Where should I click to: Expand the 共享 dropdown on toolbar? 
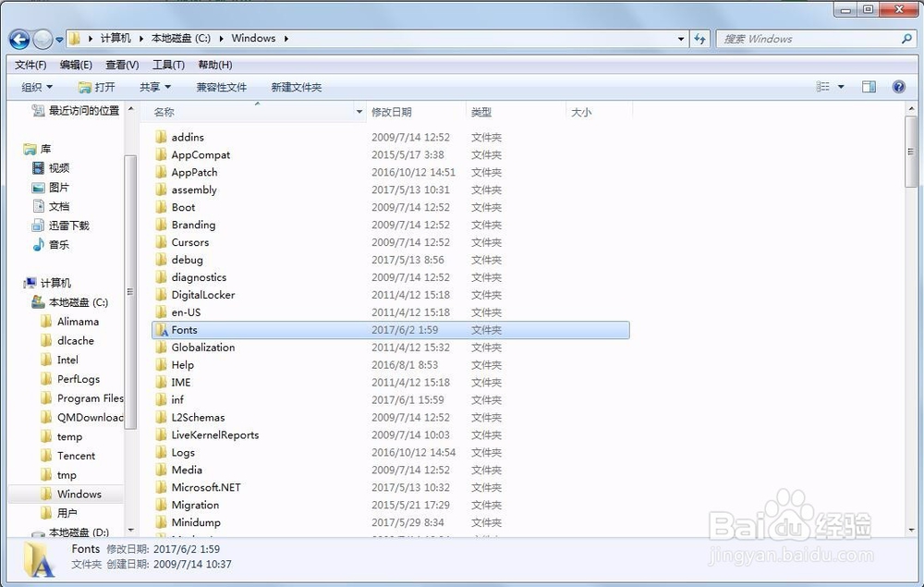154,86
